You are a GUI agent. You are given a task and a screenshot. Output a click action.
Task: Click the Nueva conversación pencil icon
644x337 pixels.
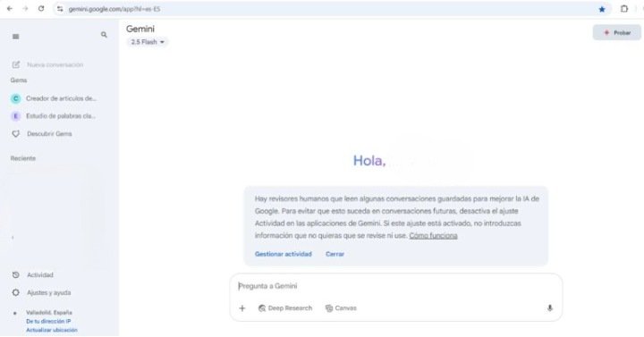coord(16,64)
